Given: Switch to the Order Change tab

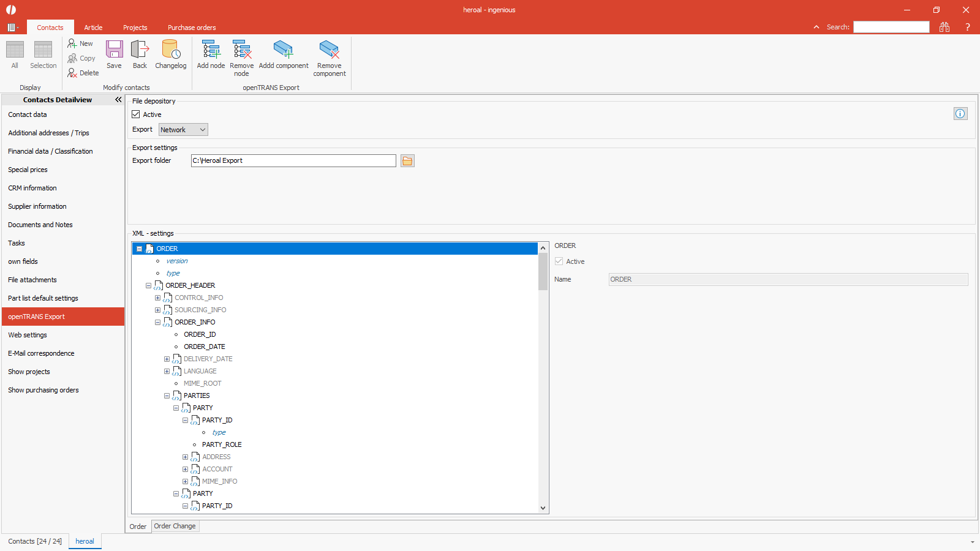Looking at the screenshot, I should (x=175, y=526).
